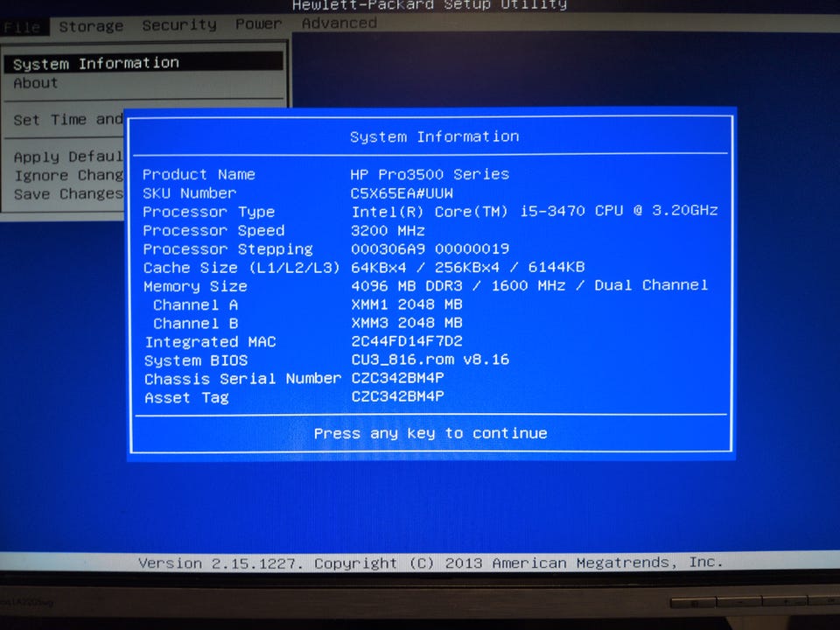Click the Chassis Serial Number value CZC342BM4P
Screen dimensions: 840x630
point(397,378)
